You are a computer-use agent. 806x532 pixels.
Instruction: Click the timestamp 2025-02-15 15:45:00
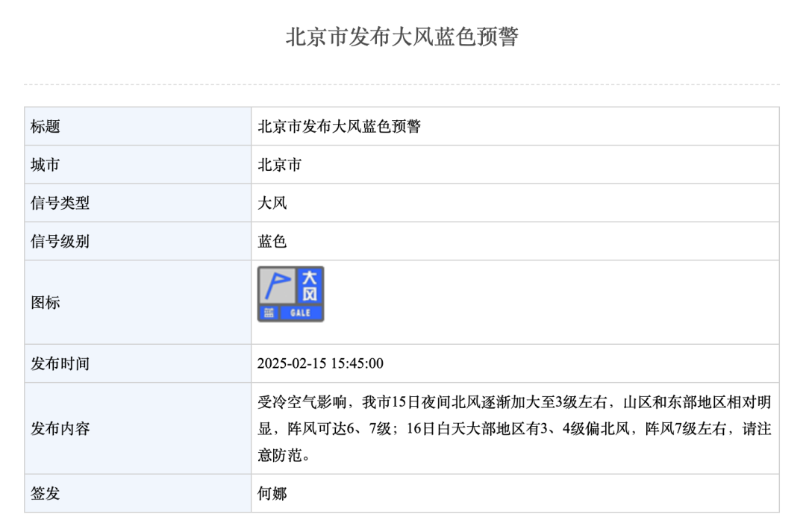pyautogui.click(x=320, y=364)
